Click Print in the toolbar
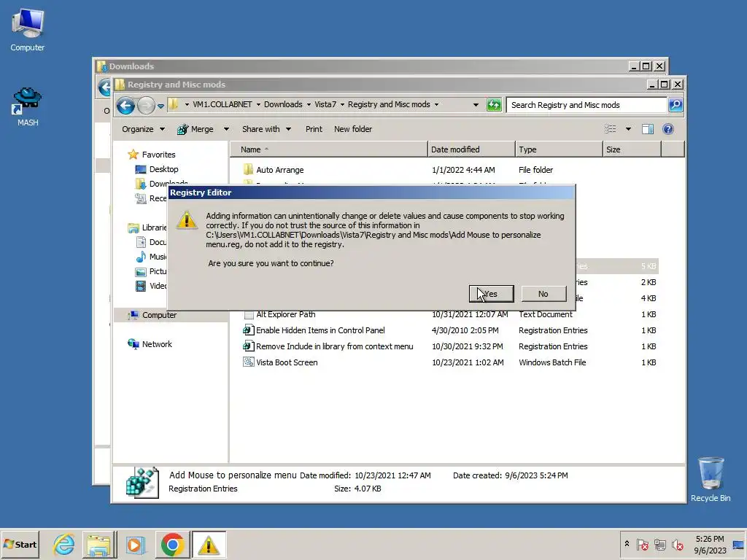Image resolution: width=747 pixels, height=560 pixels. pyautogui.click(x=314, y=129)
